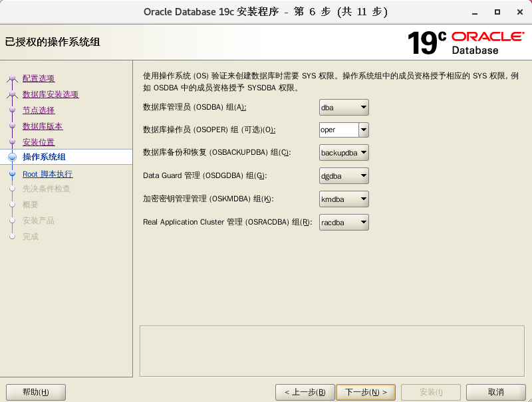Screen dimensions: 532x402
Task: Click the Real Application Cluster 管理 label
Action: pyautogui.click(x=227, y=222)
